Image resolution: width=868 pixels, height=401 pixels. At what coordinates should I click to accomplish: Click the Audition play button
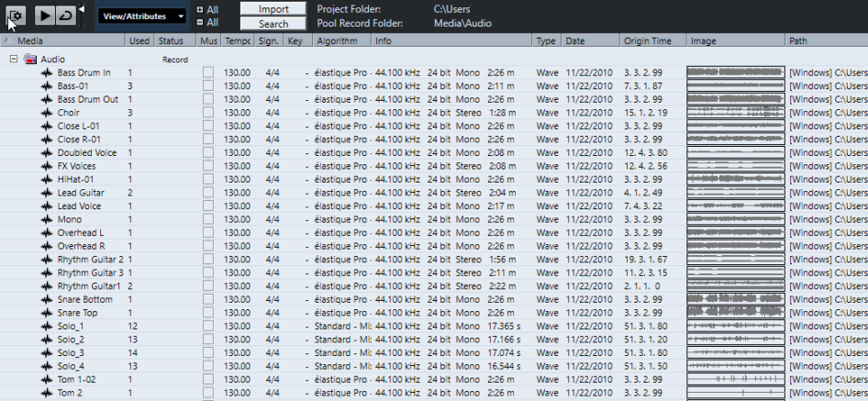[x=45, y=16]
